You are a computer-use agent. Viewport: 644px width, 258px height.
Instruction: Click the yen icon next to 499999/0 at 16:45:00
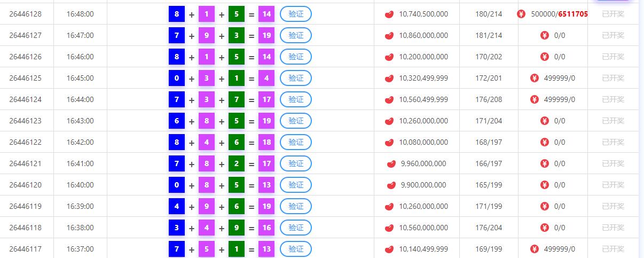coord(534,78)
